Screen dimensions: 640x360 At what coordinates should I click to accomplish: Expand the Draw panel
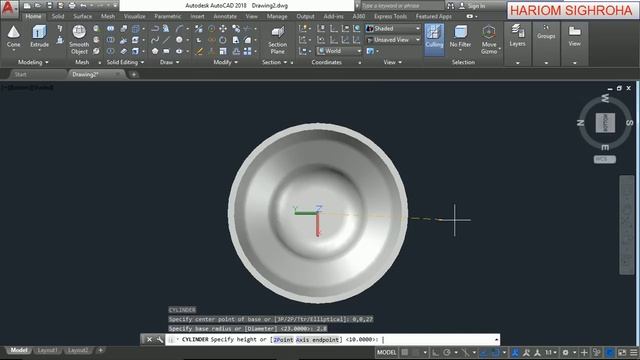(x=170, y=62)
